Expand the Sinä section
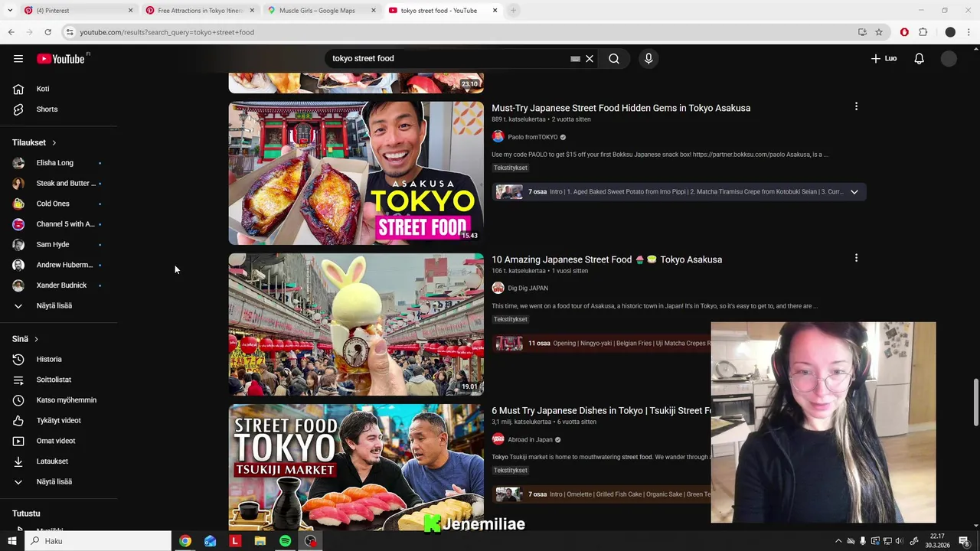This screenshot has width=980, height=551. [x=25, y=339]
